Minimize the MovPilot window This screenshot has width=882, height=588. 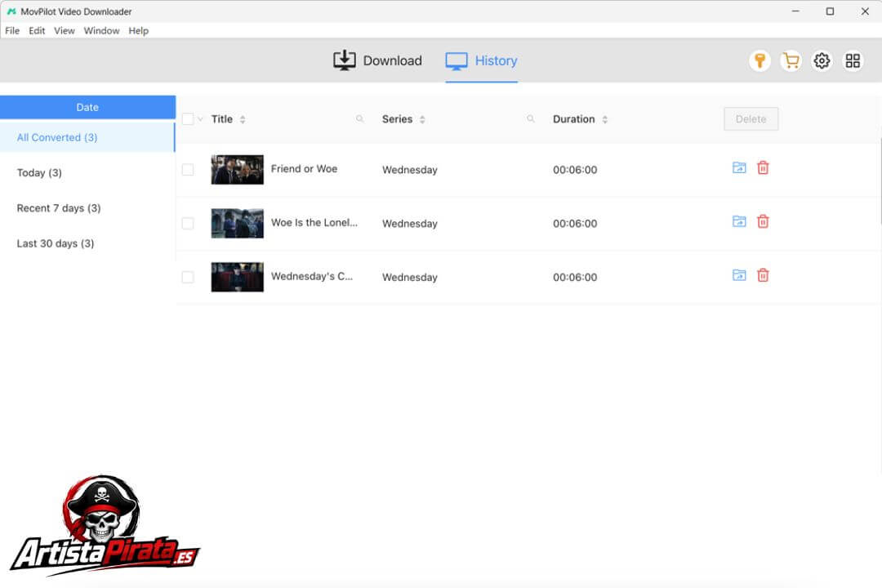tap(795, 11)
